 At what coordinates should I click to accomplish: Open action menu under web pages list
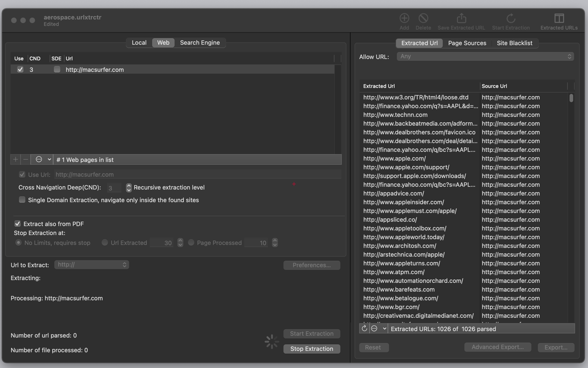tap(43, 159)
